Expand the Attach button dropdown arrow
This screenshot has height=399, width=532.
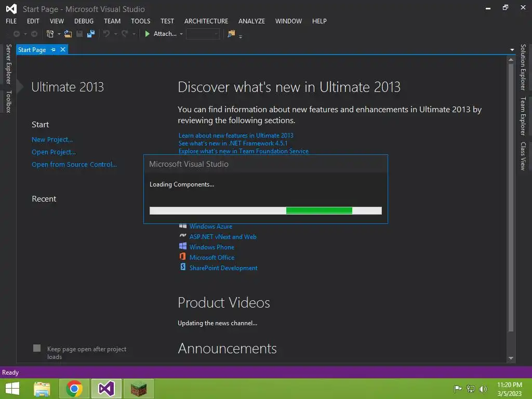181,34
